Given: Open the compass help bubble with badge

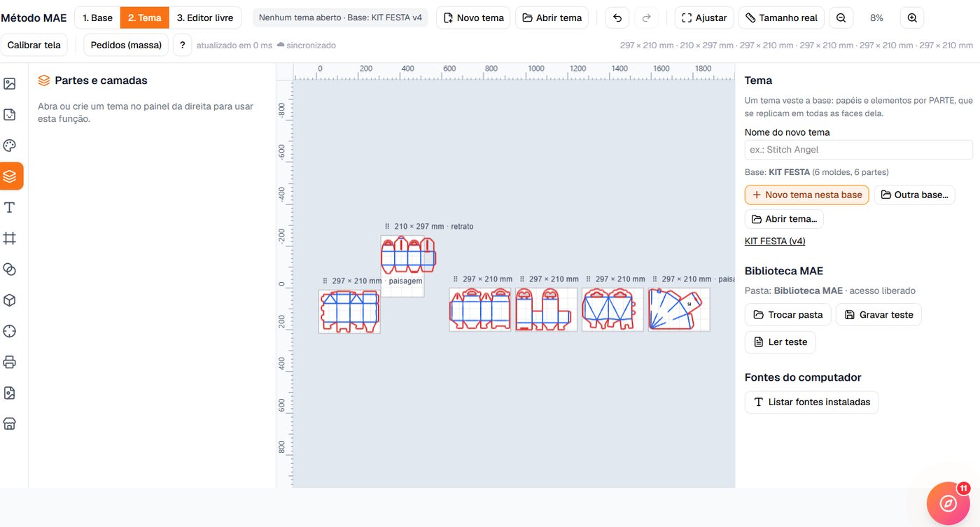Looking at the screenshot, I should pos(948,503).
